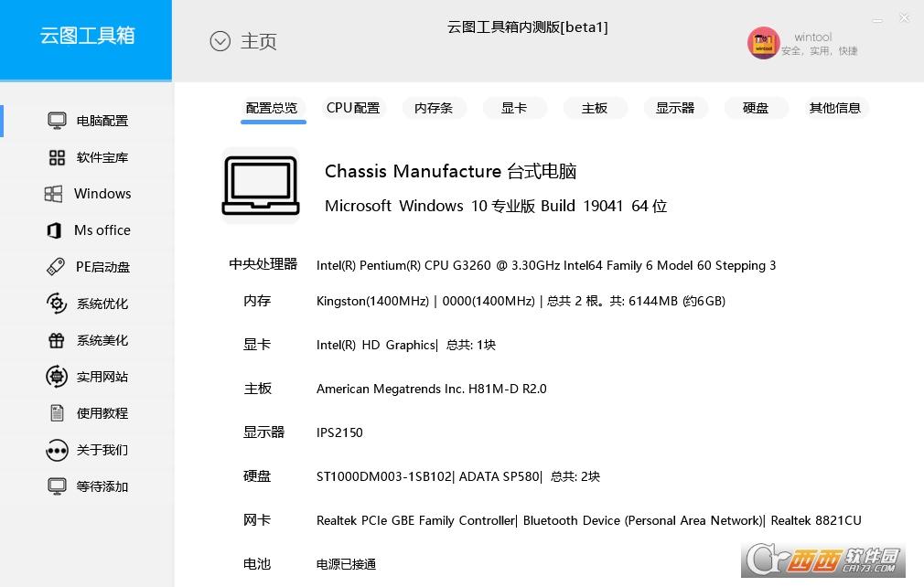
Task: Click the 系统美化 gift icon
Action: point(57,340)
